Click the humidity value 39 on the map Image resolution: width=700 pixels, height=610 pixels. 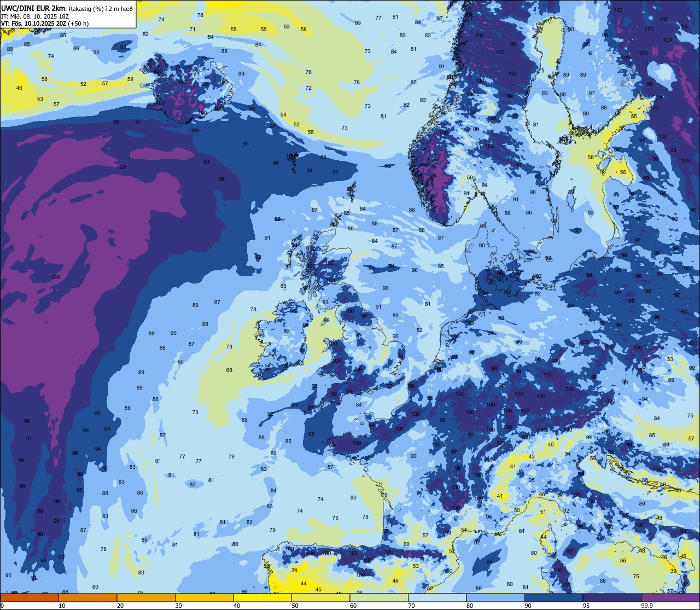pos(673,571)
